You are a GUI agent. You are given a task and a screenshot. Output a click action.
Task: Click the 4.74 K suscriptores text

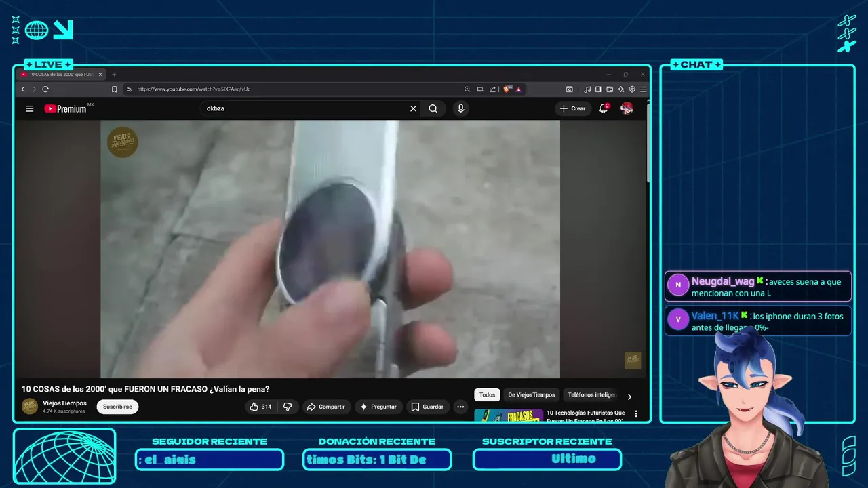pyautogui.click(x=64, y=411)
